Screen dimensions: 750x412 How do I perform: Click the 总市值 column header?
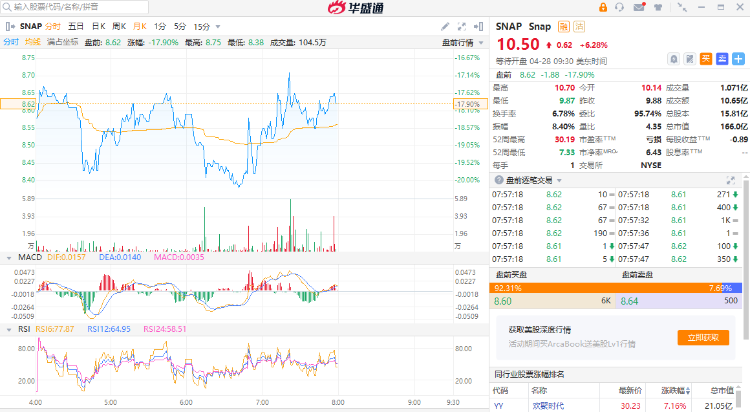(722, 390)
